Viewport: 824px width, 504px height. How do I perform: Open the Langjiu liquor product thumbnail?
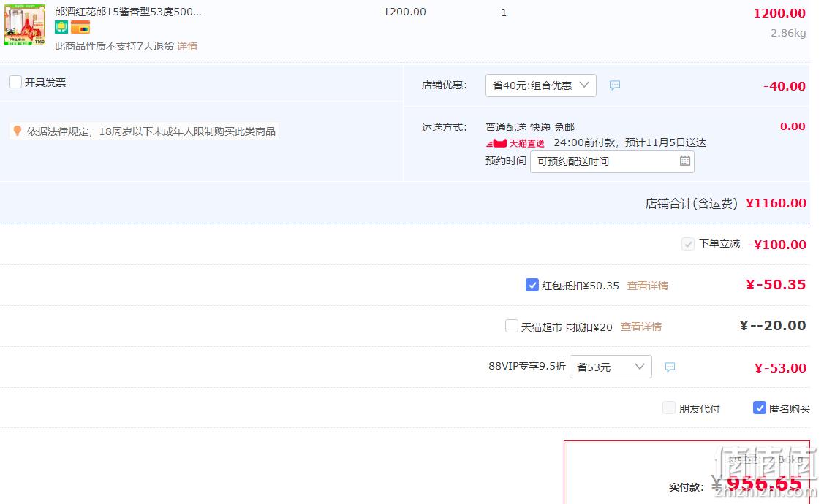[x=25, y=24]
